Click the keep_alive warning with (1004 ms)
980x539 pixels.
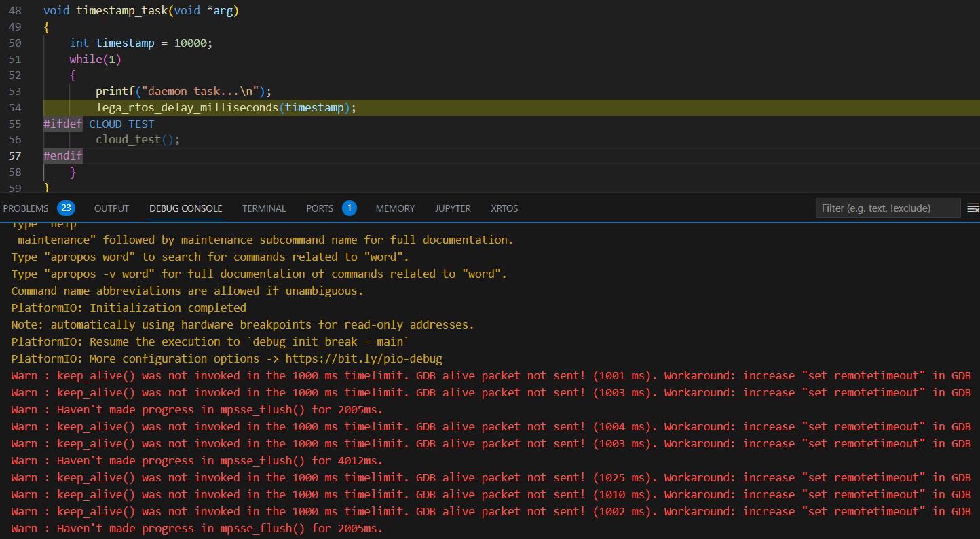(491, 426)
